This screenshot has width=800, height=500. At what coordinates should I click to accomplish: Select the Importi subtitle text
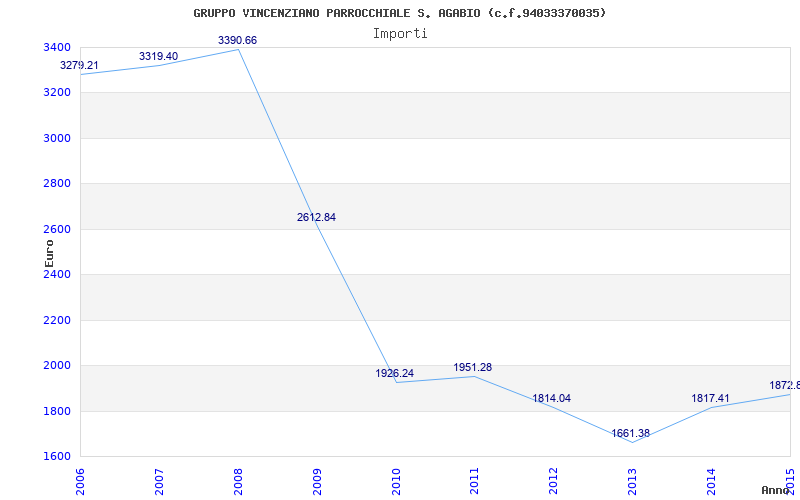click(x=400, y=34)
